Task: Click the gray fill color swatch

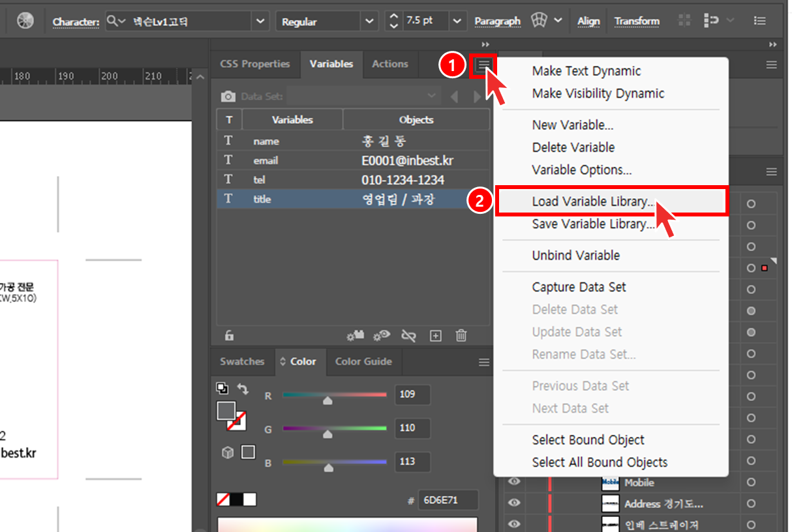Action: [x=226, y=411]
